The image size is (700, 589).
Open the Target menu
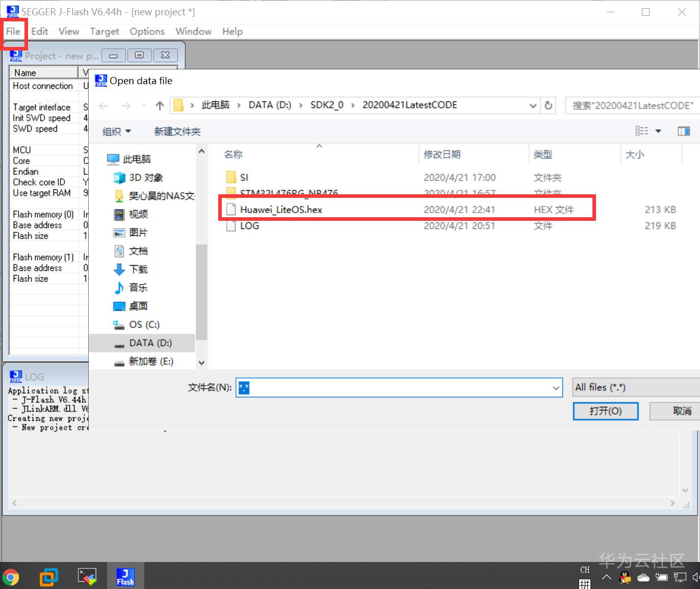coord(105,32)
